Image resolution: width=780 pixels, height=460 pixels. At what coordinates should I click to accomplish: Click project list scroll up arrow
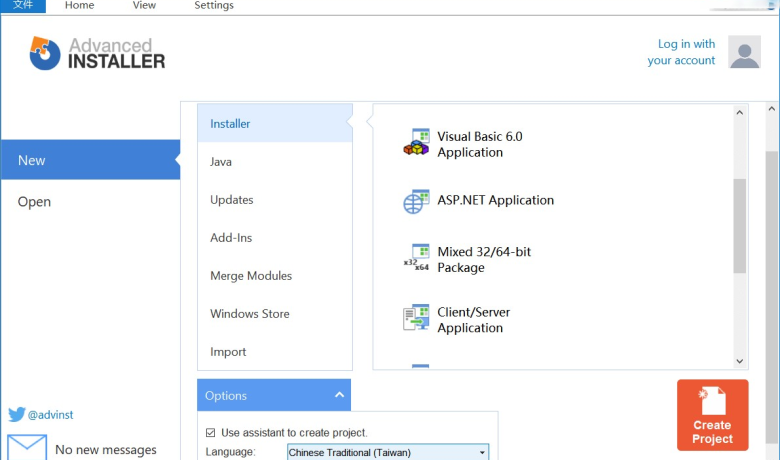coord(740,112)
